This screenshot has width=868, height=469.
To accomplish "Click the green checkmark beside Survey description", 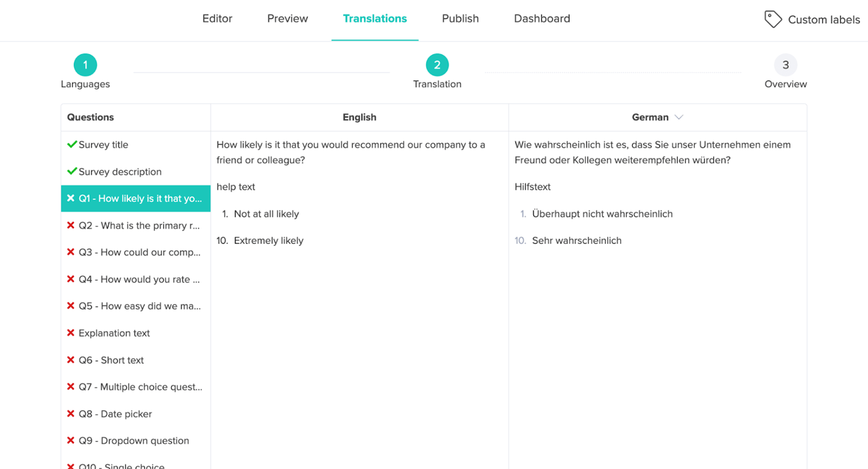I will pos(72,171).
